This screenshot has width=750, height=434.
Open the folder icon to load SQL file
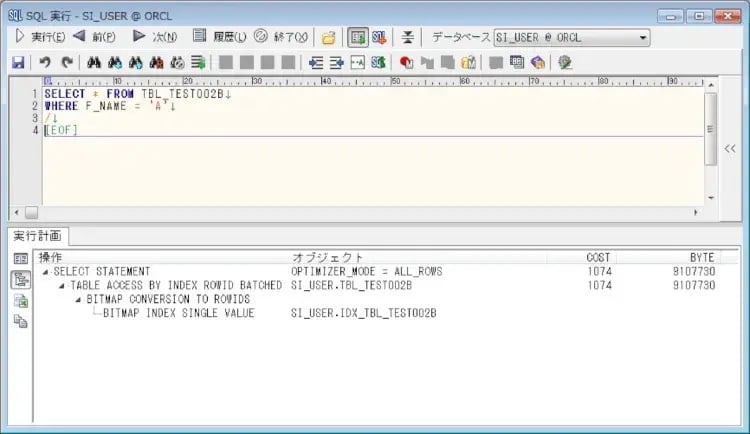click(x=328, y=37)
